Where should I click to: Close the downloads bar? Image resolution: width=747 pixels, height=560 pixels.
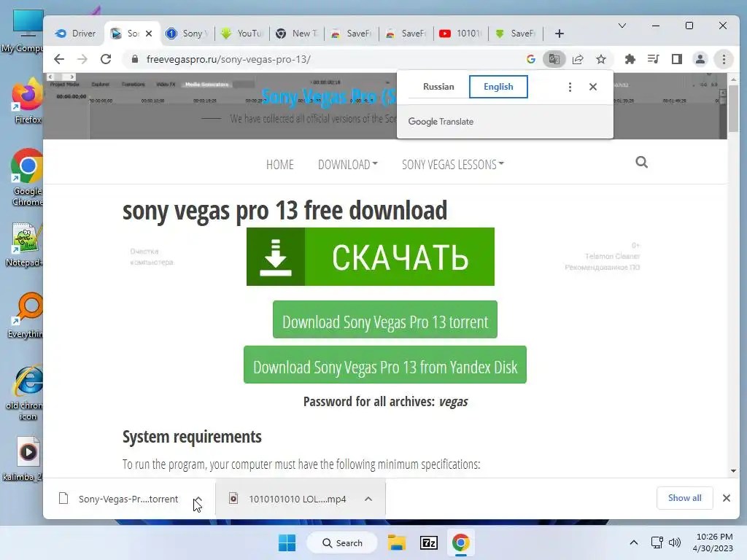(x=726, y=498)
